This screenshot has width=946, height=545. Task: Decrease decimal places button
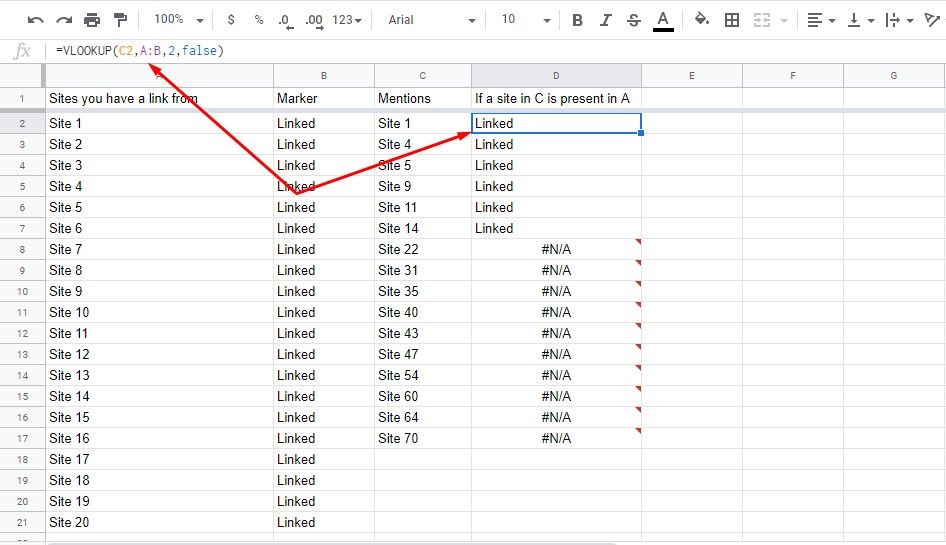tap(285, 21)
